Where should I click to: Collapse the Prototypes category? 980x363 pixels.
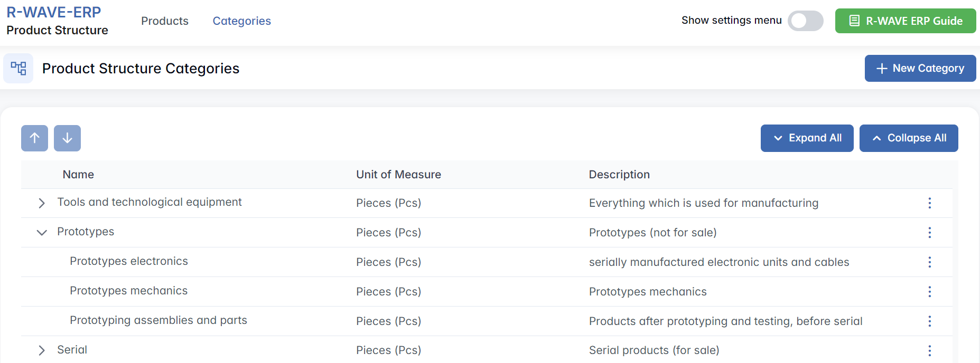pos(42,233)
